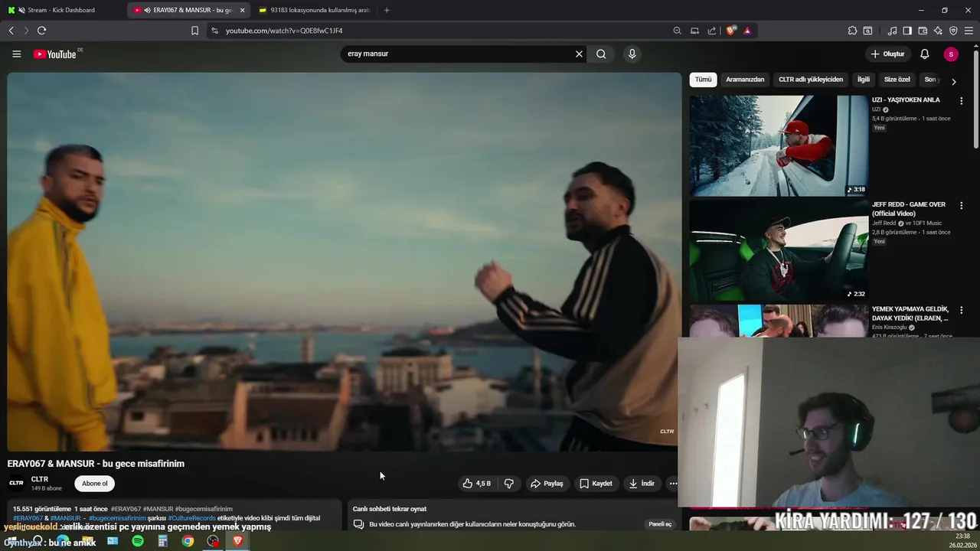Open Calculator from the taskbar
This screenshot has width=980, height=551.
(162, 541)
